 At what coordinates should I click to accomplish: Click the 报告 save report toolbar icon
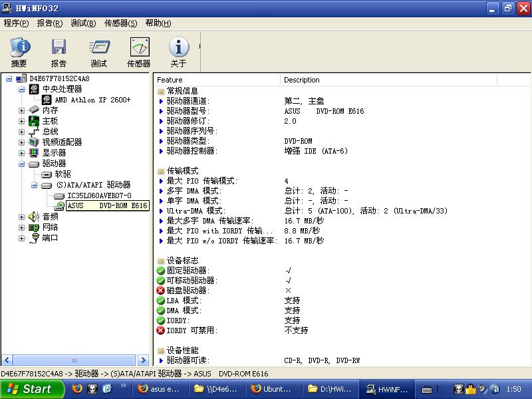click(x=59, y=53)
